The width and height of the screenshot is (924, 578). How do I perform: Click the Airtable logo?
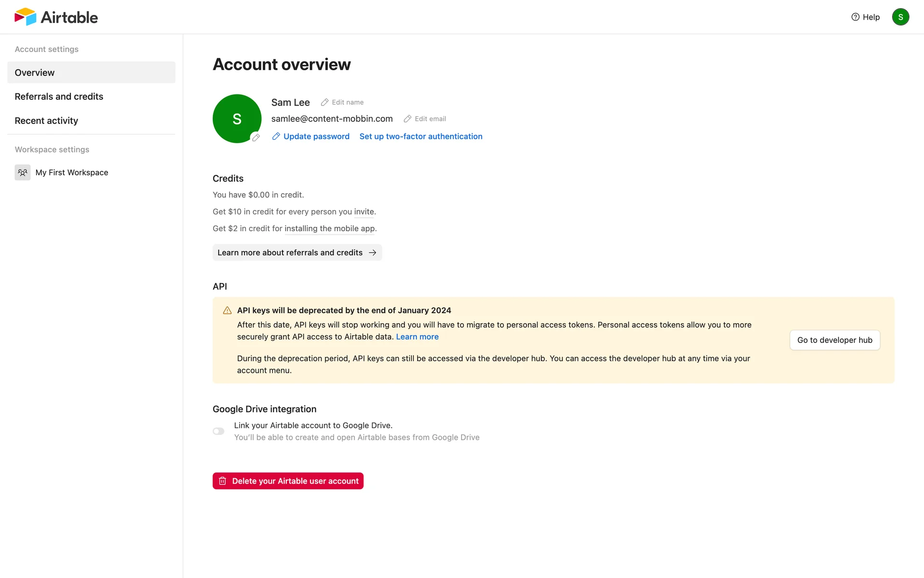pyautogui.click(x=56, y=17)
